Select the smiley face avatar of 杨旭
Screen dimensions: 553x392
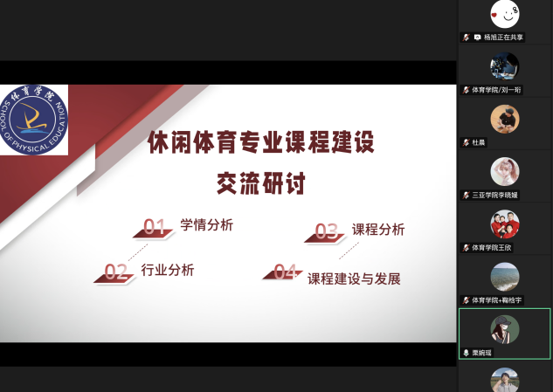click(x=505, y=14)
